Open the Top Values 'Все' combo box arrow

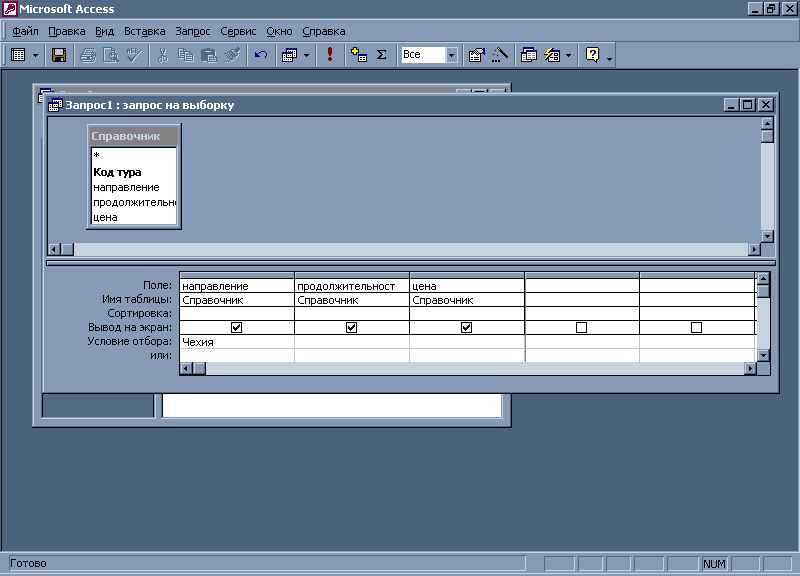pos(452,55)
